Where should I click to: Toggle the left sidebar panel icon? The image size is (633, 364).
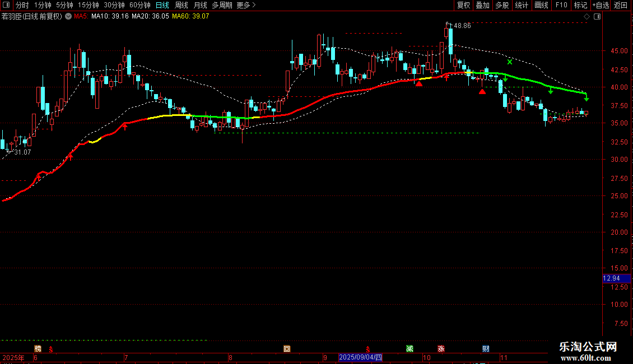pyautogui.click(x=6, y=5)
